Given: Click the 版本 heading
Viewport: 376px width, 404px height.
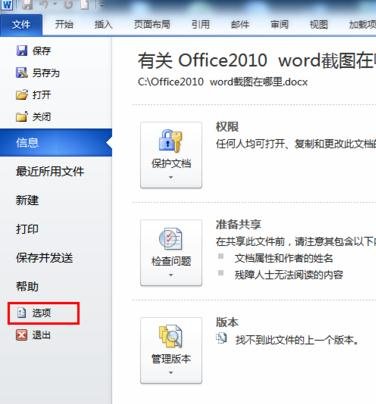Looking at the screenshot, I should (227, 322).
